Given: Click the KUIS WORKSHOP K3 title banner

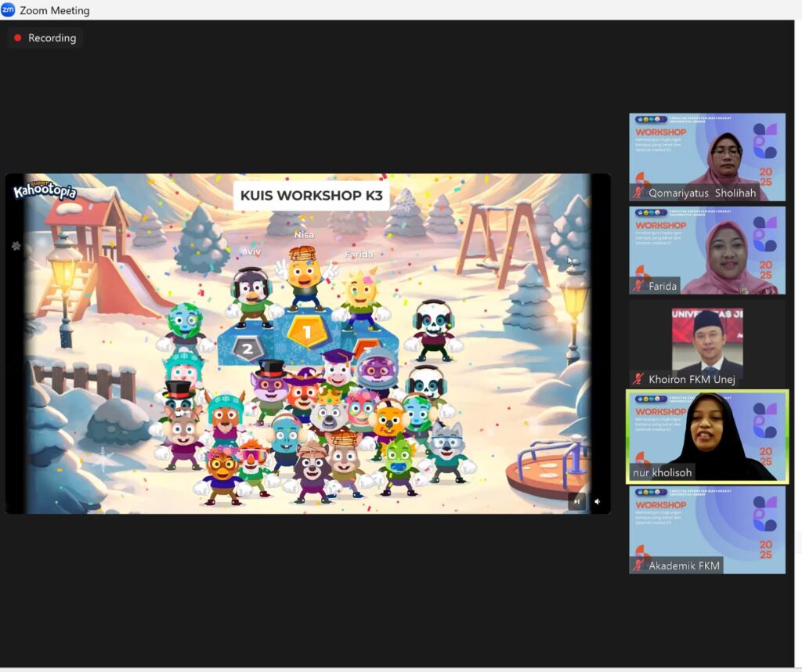Looking at the screenshot, I should coord(311,195).
